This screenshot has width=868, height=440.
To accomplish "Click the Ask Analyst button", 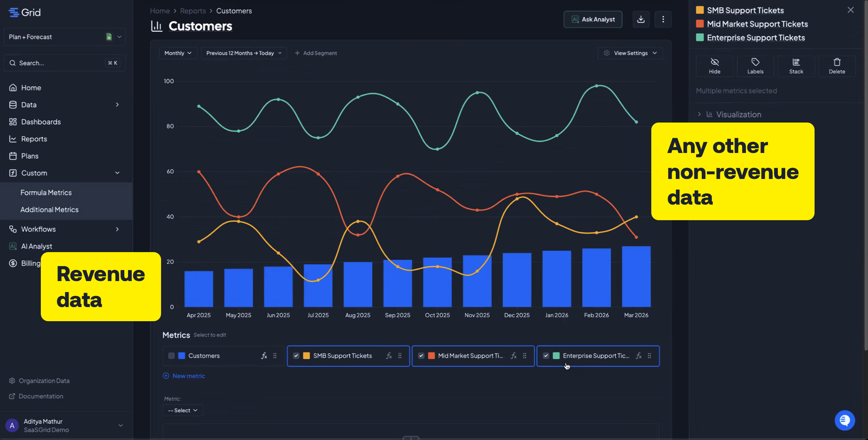I will point(593,19).
